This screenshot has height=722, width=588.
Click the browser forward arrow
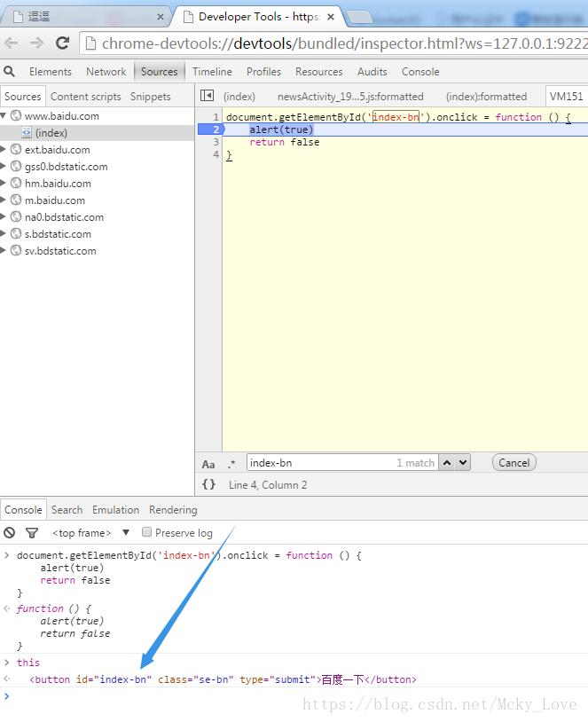(x=36, y=43)
